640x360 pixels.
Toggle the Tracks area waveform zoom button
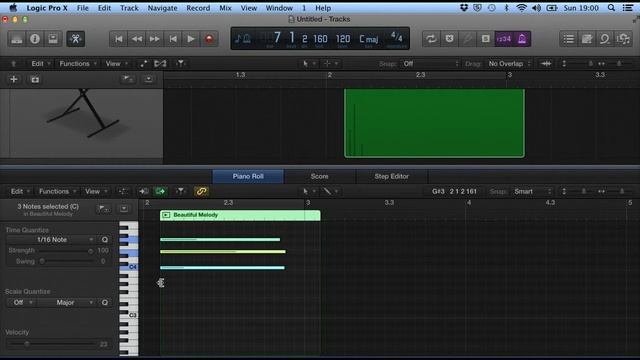(546, 64)
